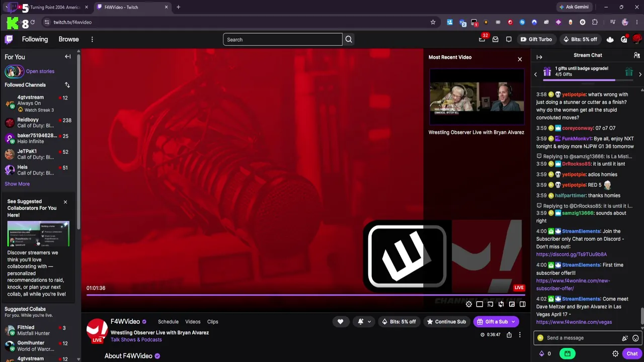
Task: Click the Twitch search field
Action: pos(283,39)
